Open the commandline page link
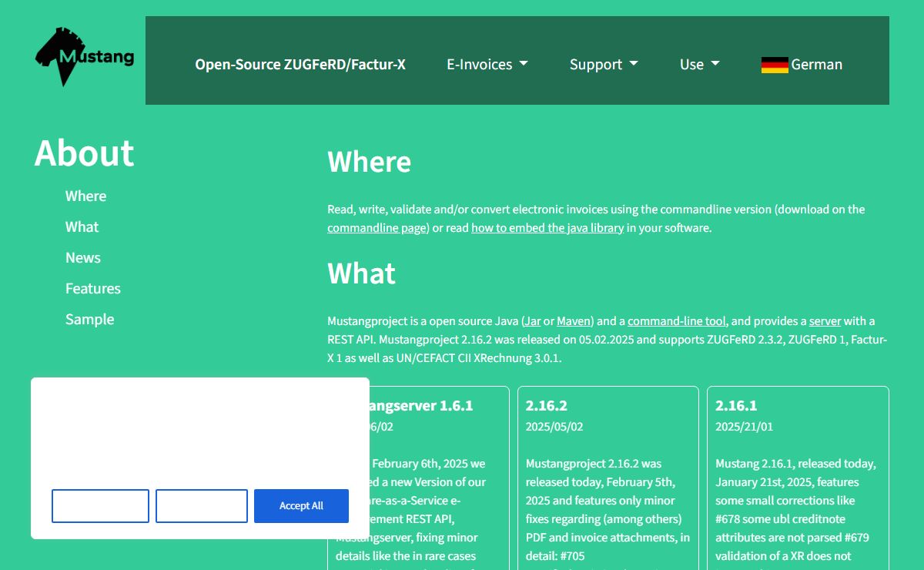The image size is (924, 570). point(377,228)
